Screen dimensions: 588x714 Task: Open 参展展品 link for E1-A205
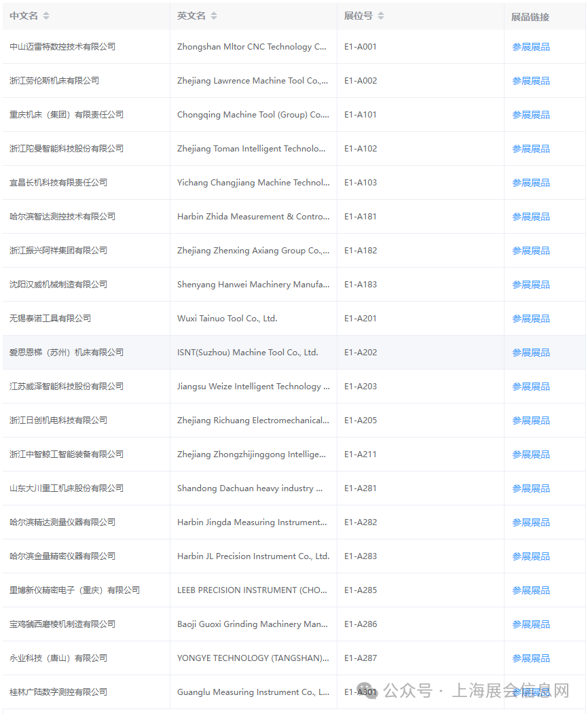531,421
